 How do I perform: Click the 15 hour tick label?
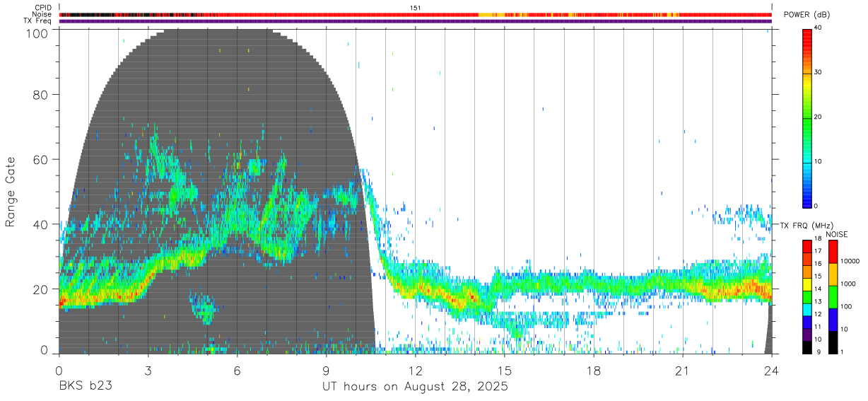tap(505, 370)
